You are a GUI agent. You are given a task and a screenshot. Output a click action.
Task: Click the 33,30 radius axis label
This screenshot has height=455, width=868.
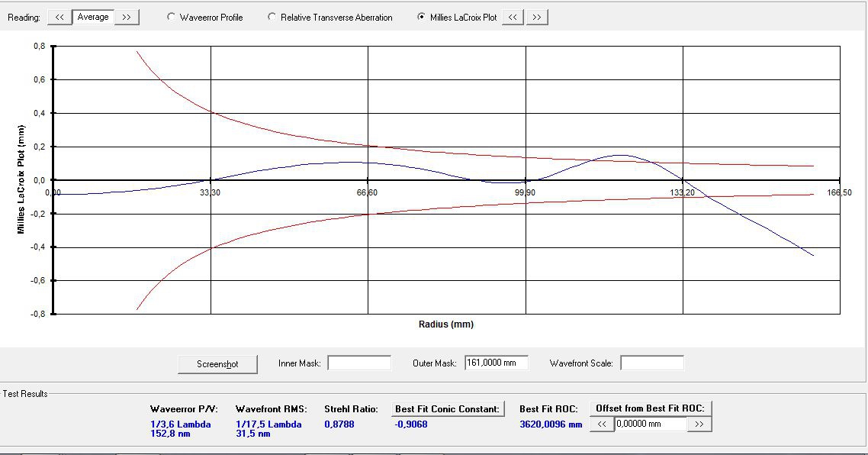(210, 193)
